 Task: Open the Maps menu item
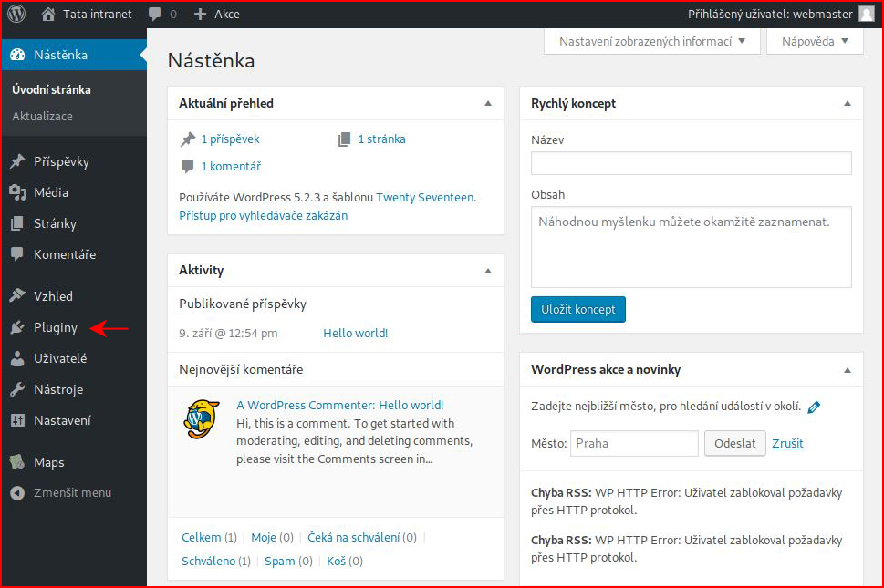pyautogui.click(x=49, y=462)
